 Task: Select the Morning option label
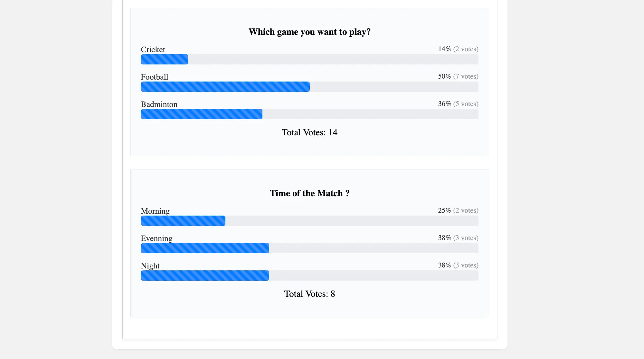click(x=155, y=211)
